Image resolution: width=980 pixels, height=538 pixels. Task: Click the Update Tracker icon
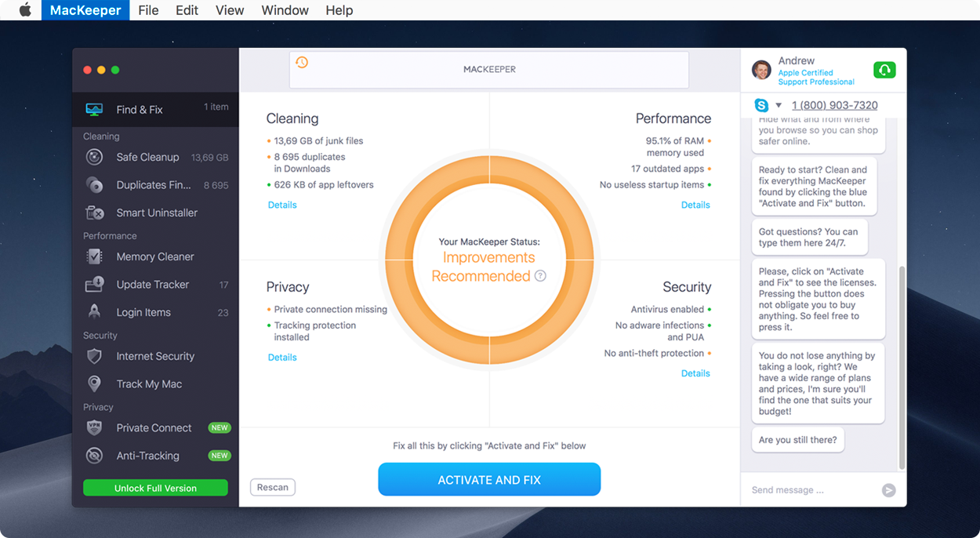[94, 284]
